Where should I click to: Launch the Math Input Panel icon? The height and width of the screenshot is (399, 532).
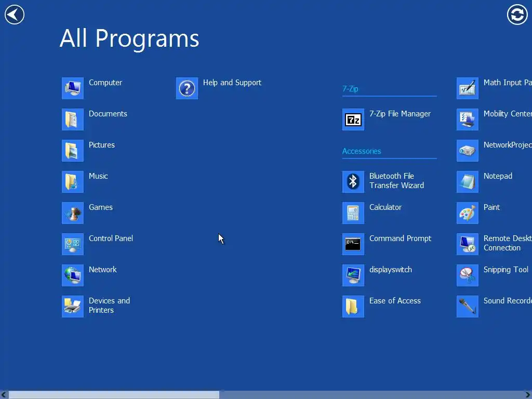[x=468, y=88]
